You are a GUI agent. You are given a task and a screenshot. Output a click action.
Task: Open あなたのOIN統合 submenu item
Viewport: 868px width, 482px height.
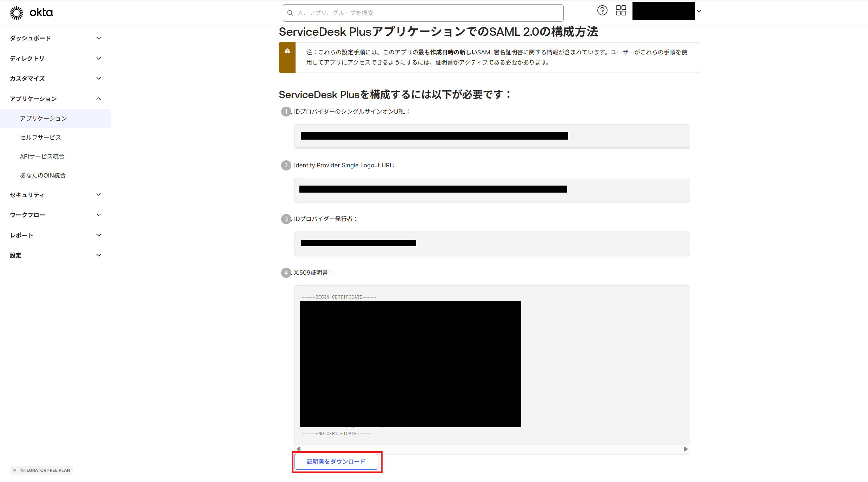43,175
